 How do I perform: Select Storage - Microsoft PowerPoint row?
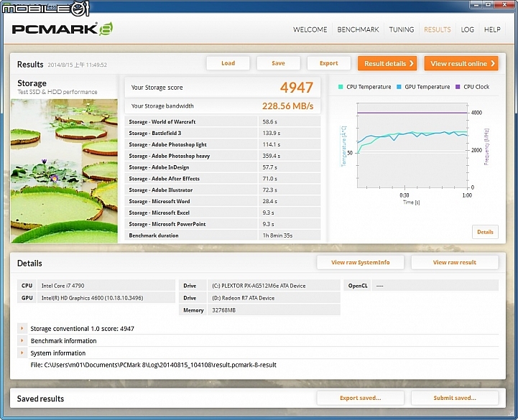coord(222,224)
